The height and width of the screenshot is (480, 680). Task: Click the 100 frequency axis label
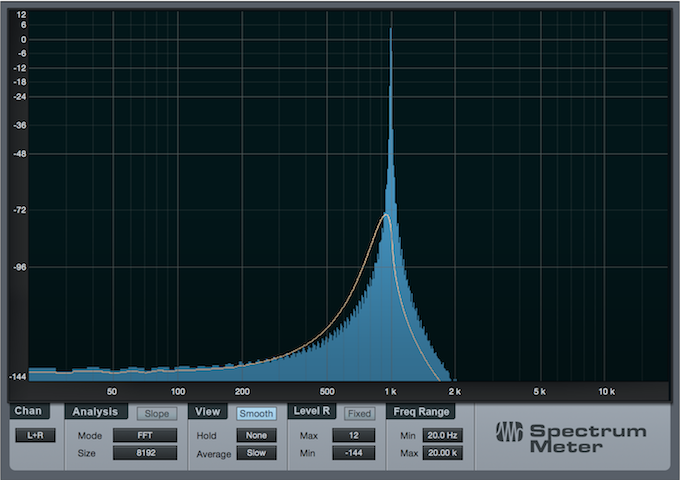(x=178, y=392)
